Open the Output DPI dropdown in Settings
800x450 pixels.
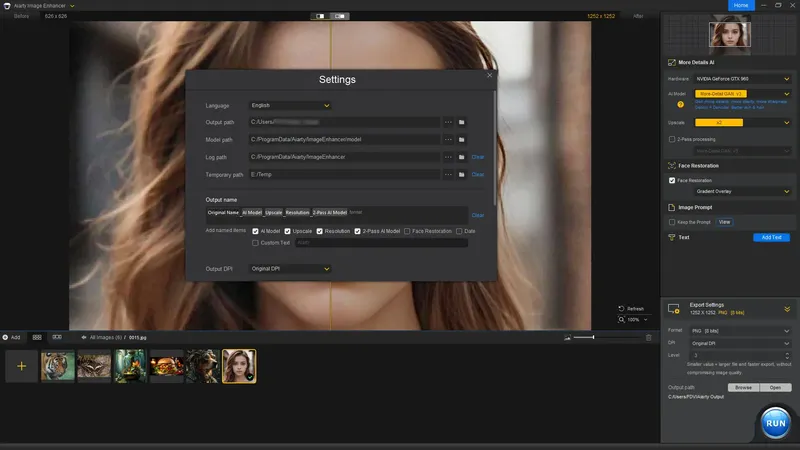tap(290, 269)
